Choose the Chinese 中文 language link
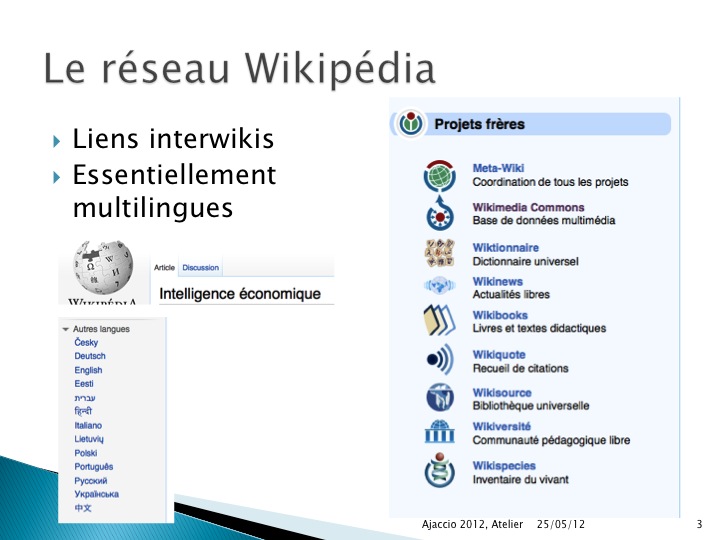Screen dimensions: 720x540 [83, 508]
